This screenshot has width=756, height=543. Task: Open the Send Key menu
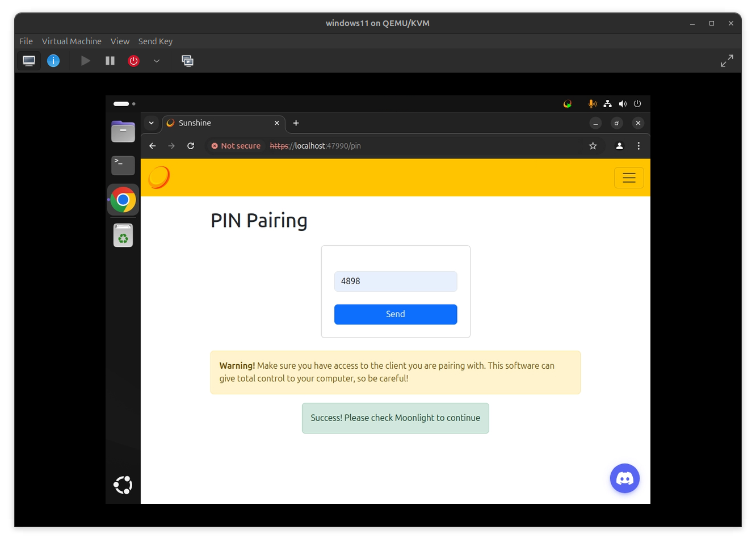point(156,41)
